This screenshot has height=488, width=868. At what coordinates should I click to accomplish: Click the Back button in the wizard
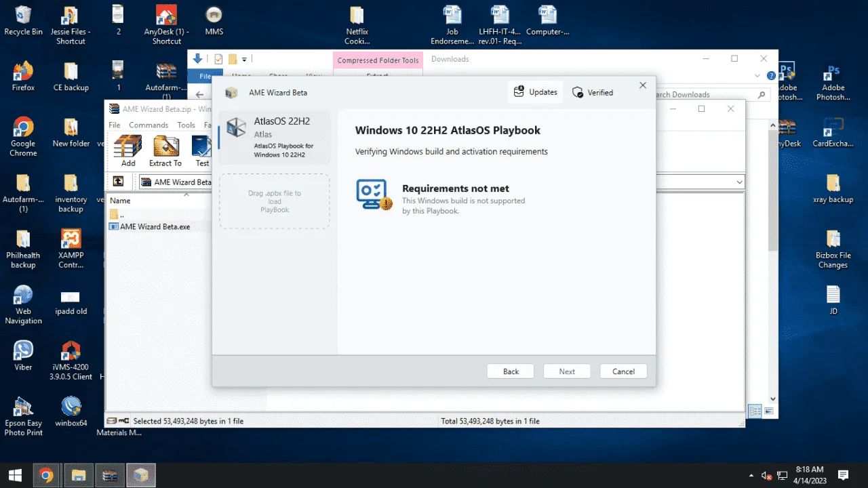click(511, 371)
